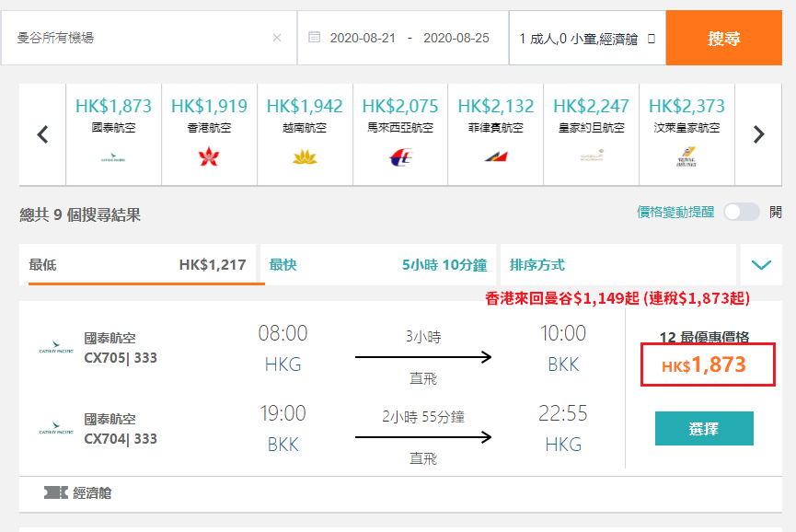Select return date 2020-08-25
Screen dimensions: 796x532
tap(456, 38)
